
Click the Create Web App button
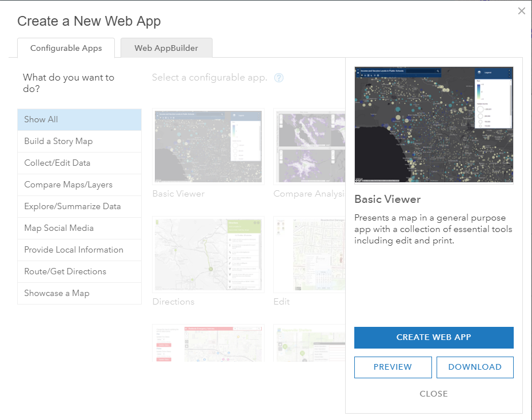(x=434, y=337)
